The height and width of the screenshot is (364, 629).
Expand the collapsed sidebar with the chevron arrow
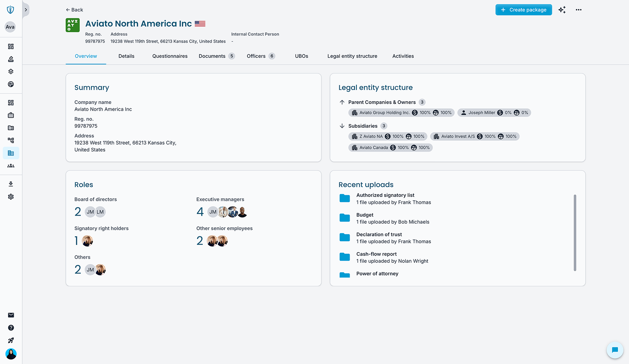tap(26, 9)
